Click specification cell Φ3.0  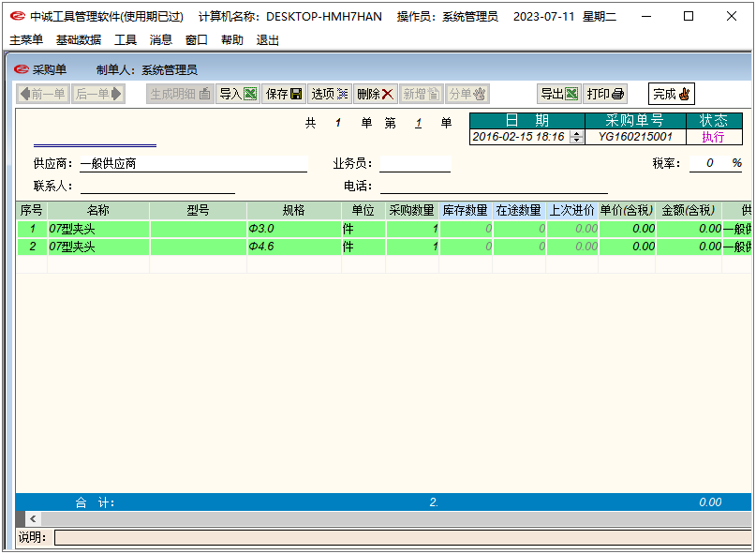294,229
